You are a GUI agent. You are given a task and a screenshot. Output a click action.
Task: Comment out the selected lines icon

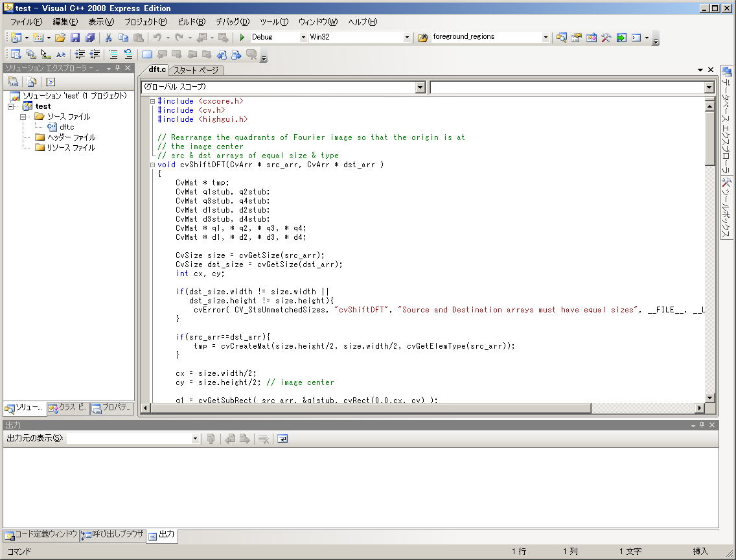point(113,54)
